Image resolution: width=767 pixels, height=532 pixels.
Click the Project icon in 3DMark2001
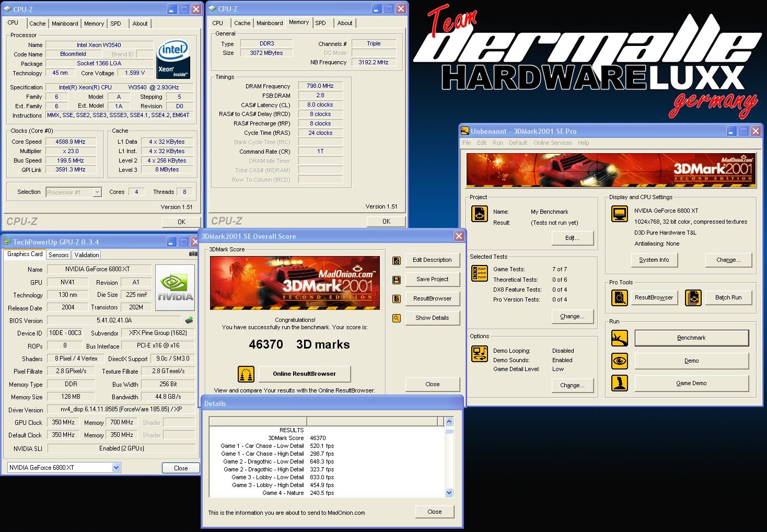point(479,214)
